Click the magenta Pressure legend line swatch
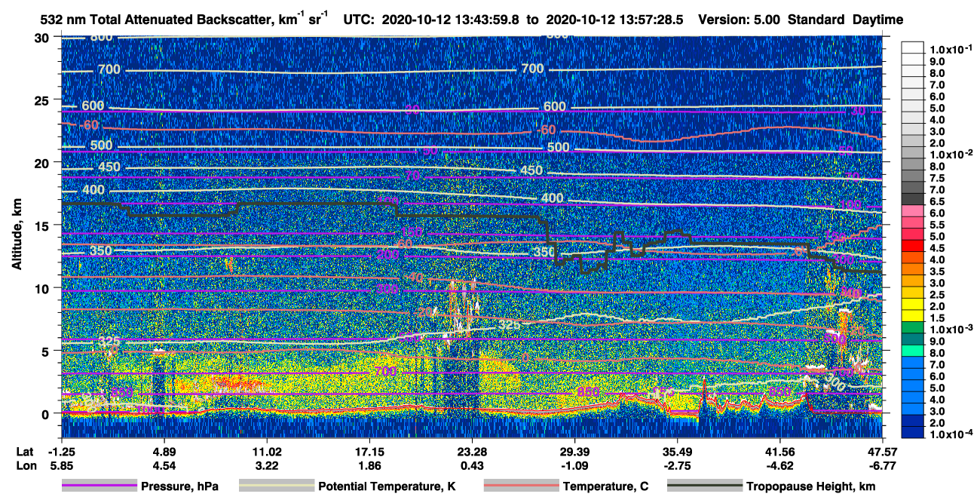Screen dimensions: 980x503 99,486
